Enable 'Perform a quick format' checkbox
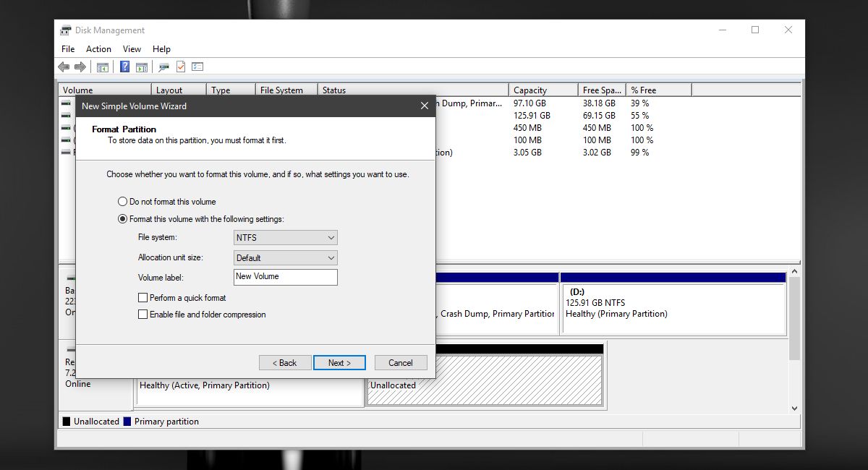Image resolution: width=868 pixels, height=470 pixels. click(143, 298)
